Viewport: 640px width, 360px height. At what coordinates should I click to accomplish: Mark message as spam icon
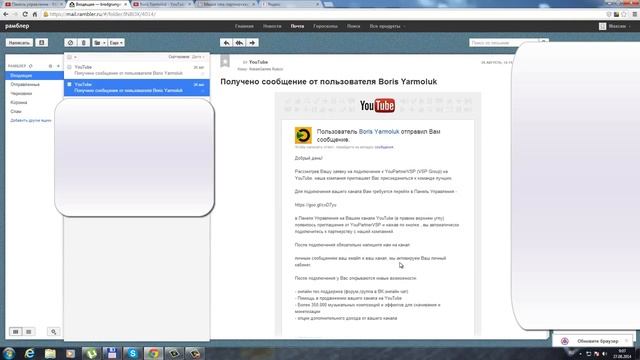click(70, 43)
